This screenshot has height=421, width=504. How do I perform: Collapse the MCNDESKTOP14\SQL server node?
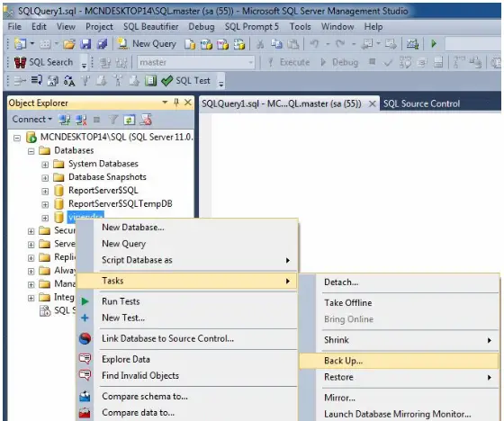pyautogui.click(x=17, y=139)
